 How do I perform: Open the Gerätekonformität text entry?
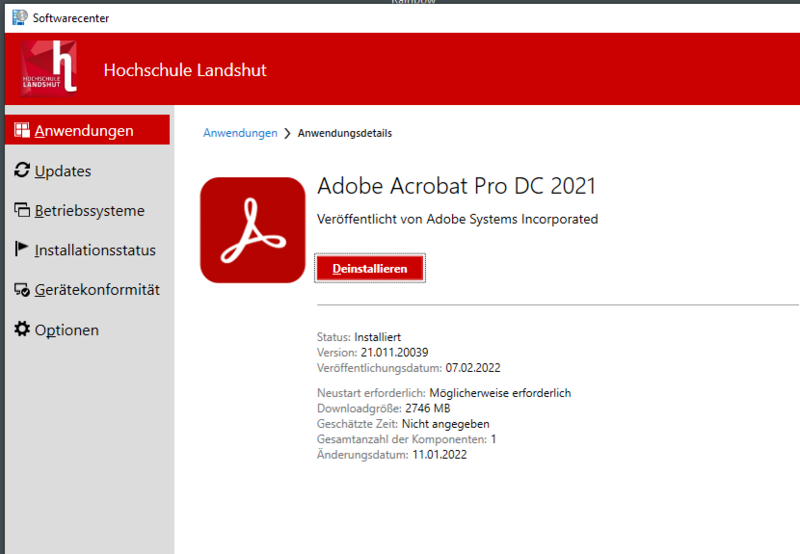(97, 290)
